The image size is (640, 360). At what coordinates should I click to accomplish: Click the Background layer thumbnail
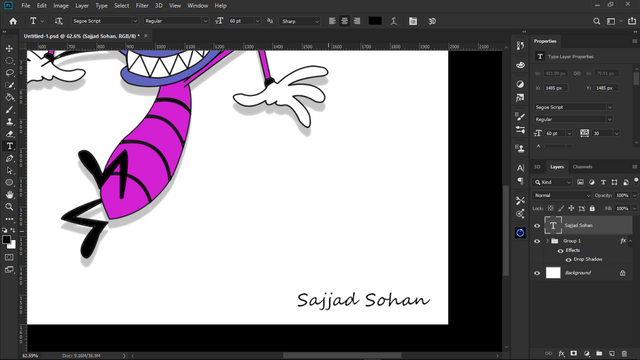tap(553, 273)
